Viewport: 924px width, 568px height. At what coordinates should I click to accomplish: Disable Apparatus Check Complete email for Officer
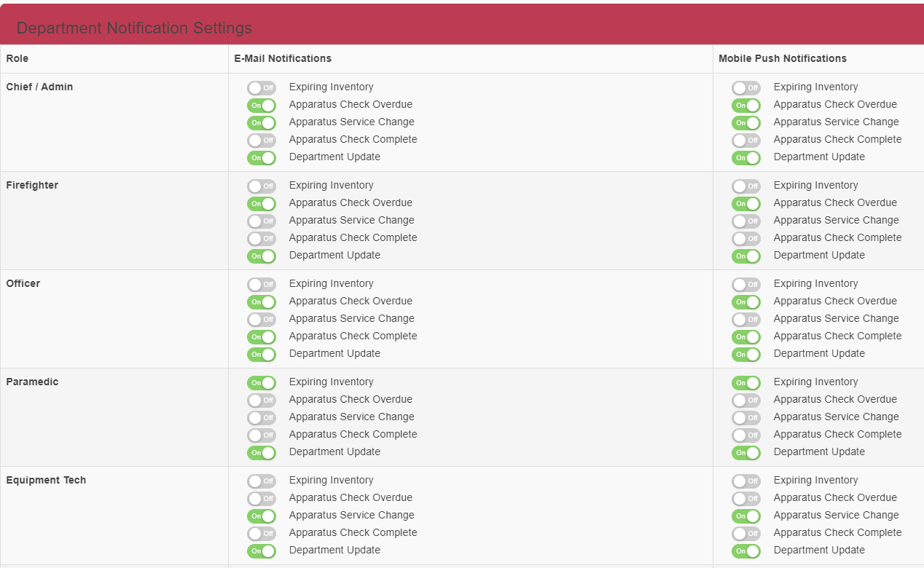pyautogui.click(x=261, y=336)
